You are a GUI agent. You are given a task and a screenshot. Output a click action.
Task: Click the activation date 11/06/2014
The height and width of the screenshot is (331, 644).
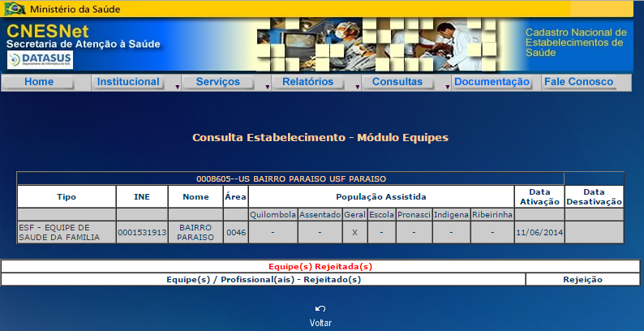tap(539, 233)
